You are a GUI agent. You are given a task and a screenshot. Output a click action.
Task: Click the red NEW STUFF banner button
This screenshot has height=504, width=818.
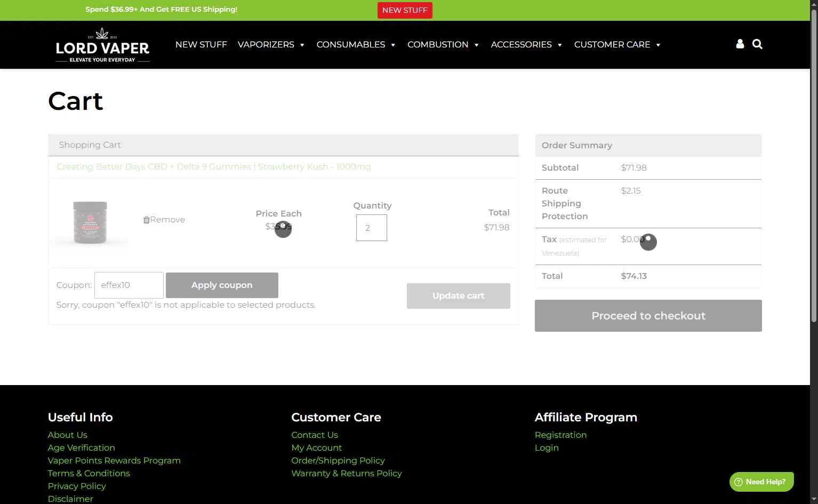tap(405, 10)
